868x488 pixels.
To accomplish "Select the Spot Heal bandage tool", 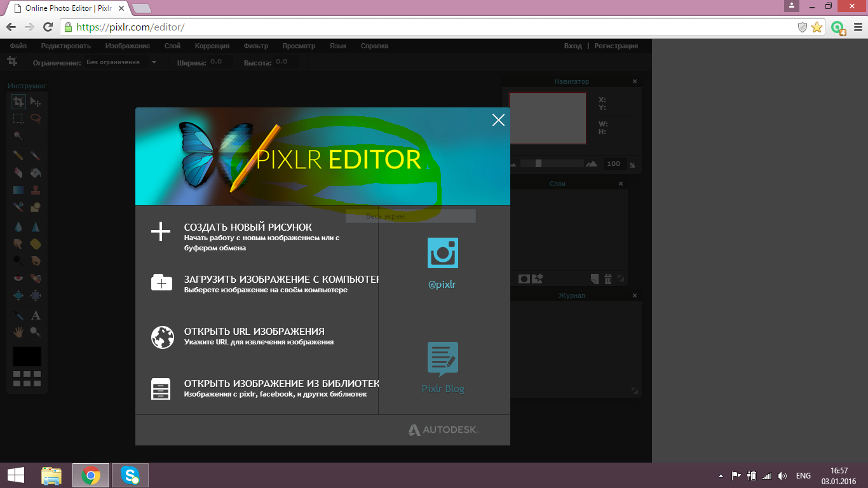I will [36, 278].
